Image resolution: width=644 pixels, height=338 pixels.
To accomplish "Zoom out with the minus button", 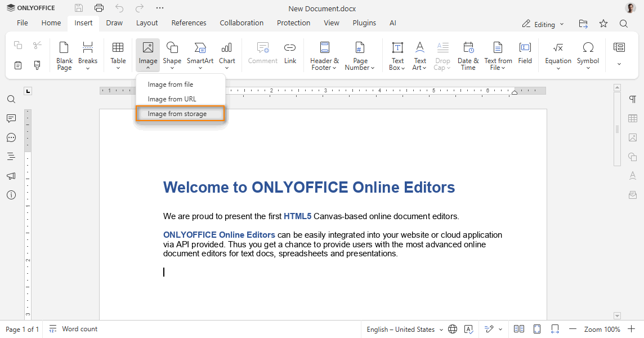I will pos(573,329).
